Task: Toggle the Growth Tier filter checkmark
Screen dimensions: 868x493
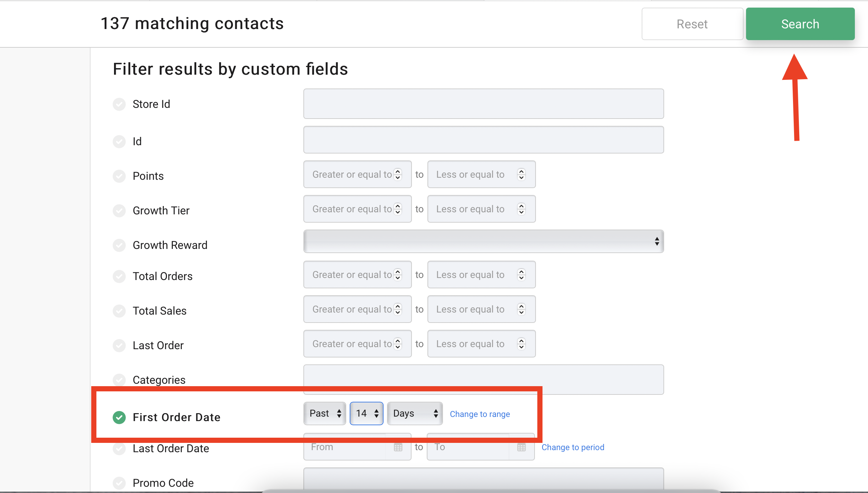Action: click(x=119, y=211)
